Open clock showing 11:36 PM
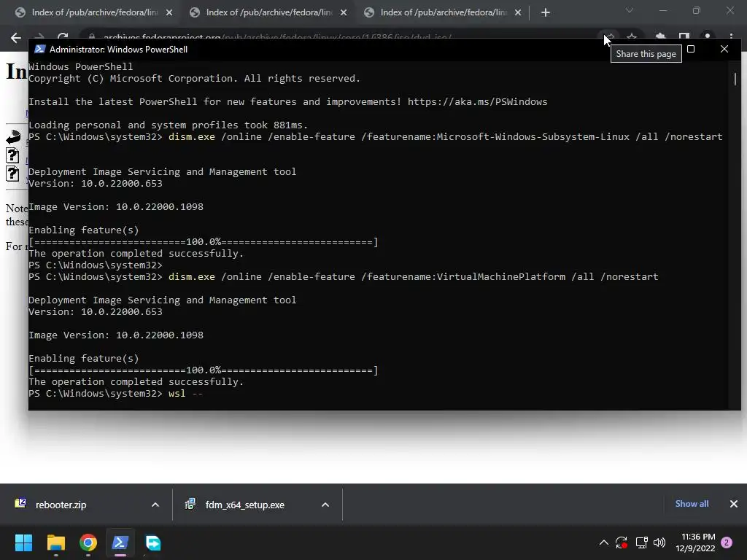Screen dimensions: 747x560 695,542
